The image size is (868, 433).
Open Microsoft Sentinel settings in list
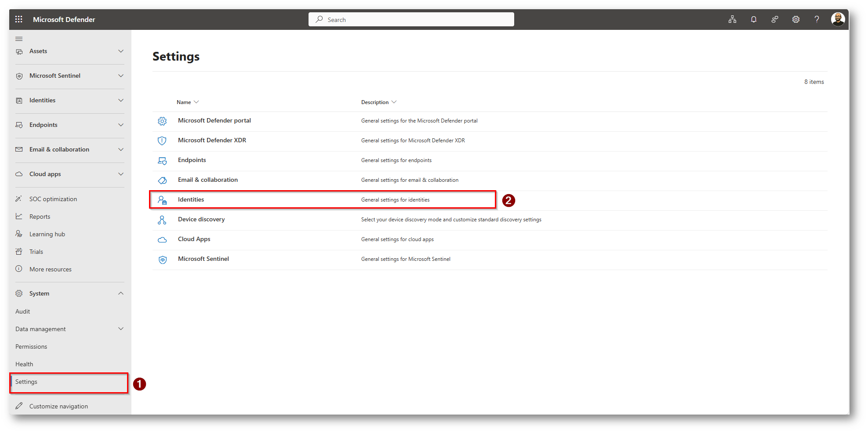point(203,259)
